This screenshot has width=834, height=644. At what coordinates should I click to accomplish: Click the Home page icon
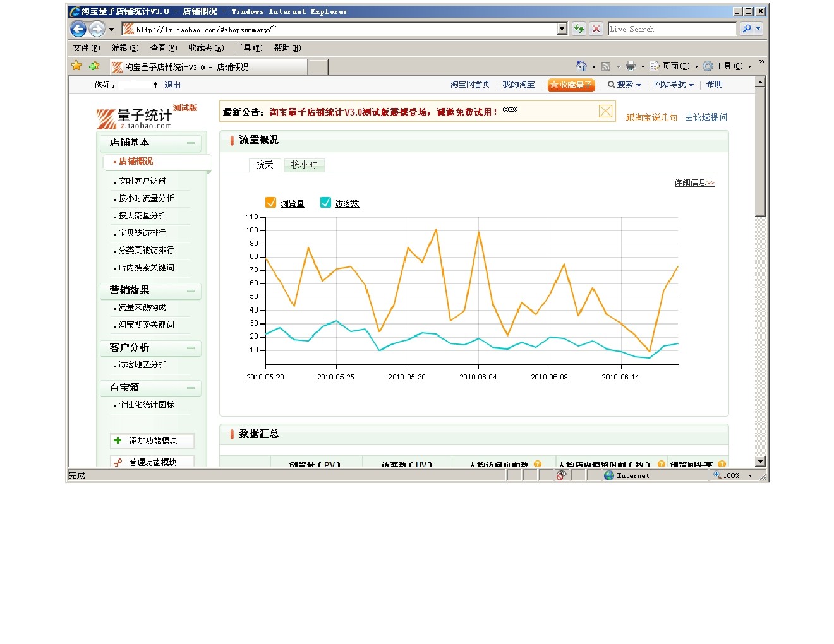(x=581, y=66)
